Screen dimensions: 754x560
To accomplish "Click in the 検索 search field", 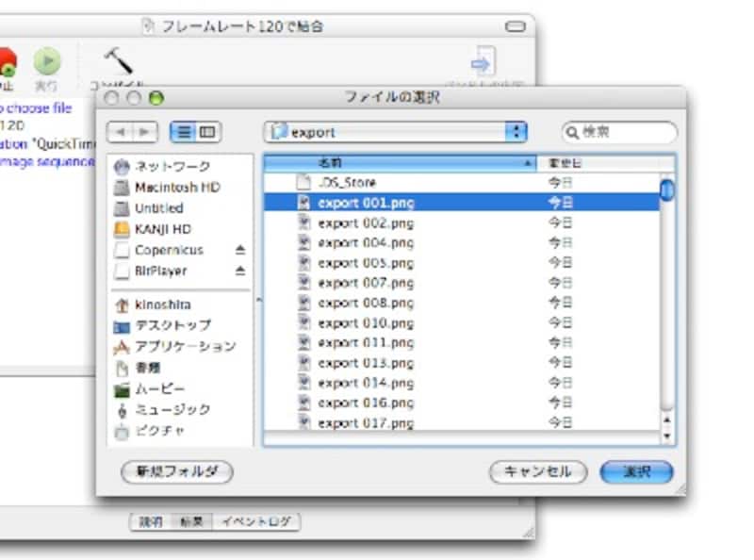I will coord(626,132).
